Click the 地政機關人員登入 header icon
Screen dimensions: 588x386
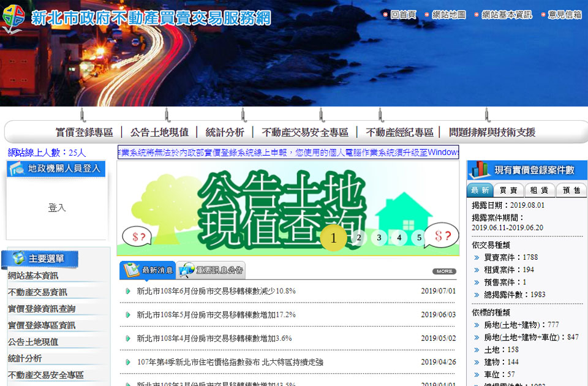17,169
